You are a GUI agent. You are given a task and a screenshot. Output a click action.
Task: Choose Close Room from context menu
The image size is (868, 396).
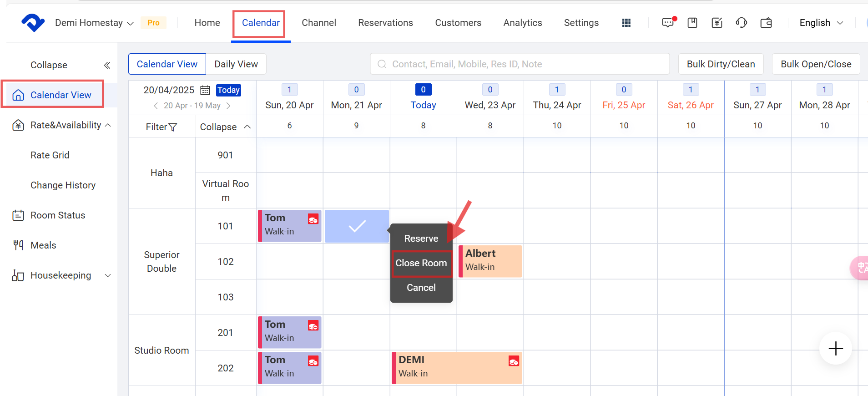tap(421, 263)
